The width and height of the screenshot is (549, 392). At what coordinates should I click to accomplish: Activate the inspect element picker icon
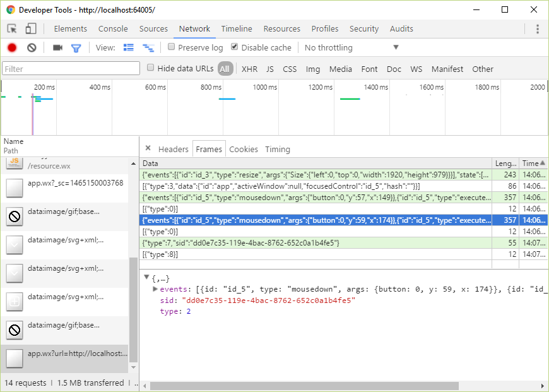point(12,29)
